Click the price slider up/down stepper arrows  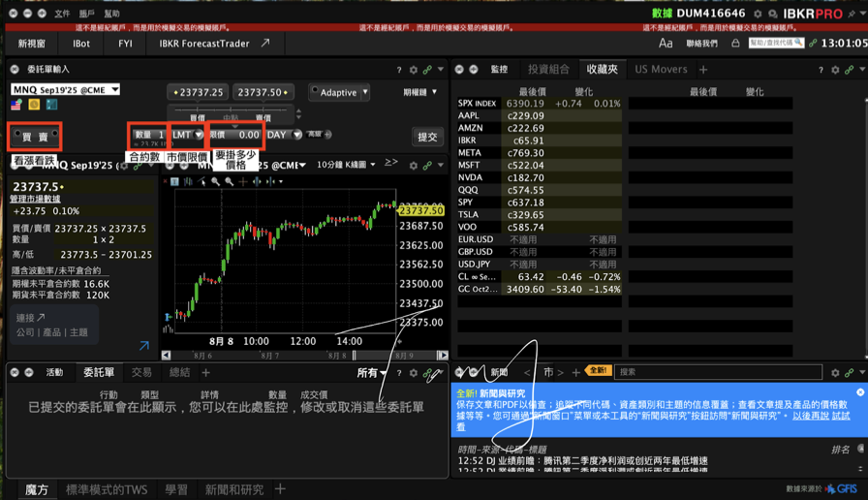click(299, 114)
